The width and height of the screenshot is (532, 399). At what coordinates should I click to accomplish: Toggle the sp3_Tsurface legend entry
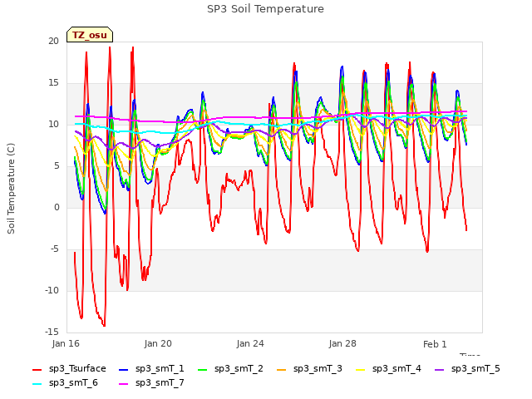tap(69, 369)
